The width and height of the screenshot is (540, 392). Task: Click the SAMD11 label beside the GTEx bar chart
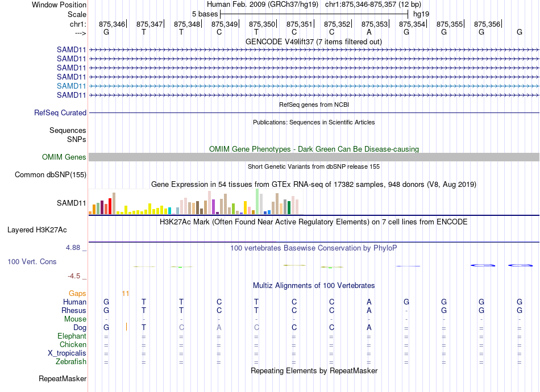click(x=71, y=203)
